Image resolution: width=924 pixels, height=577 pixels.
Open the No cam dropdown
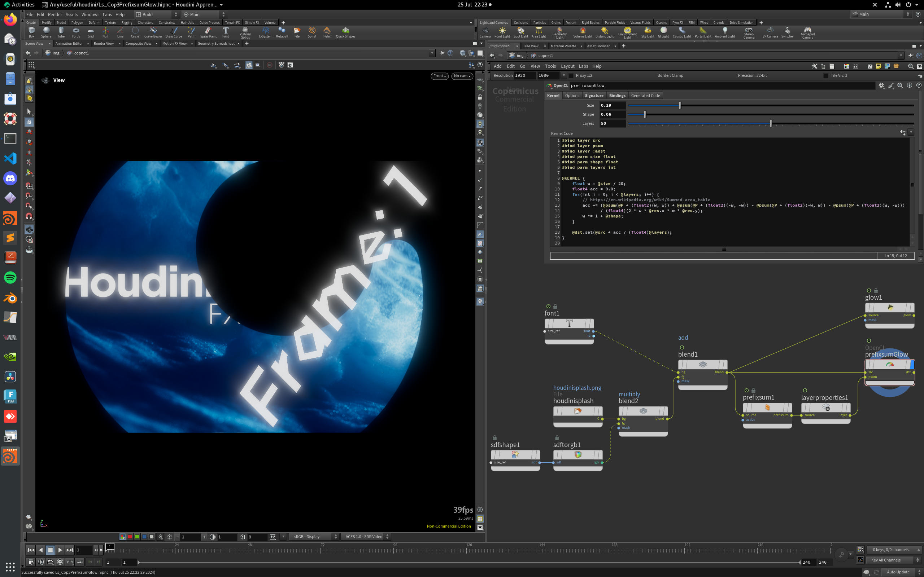462,76
